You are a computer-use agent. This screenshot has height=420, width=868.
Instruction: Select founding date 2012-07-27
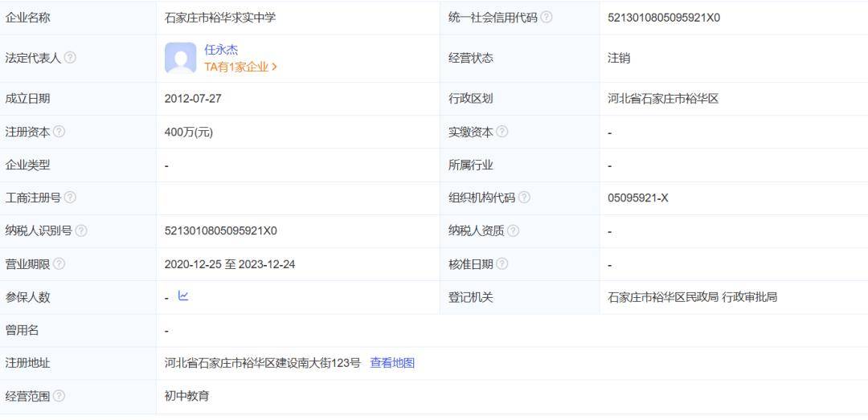point(193,99)
